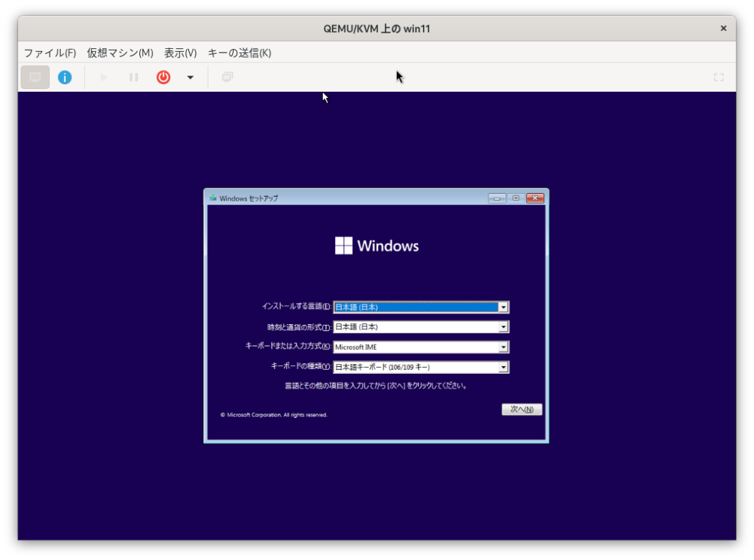The width and height of the screenshot is (754, 560).
Task: Open the インストールする言語 language dropdown
Action: pos(503,307)
